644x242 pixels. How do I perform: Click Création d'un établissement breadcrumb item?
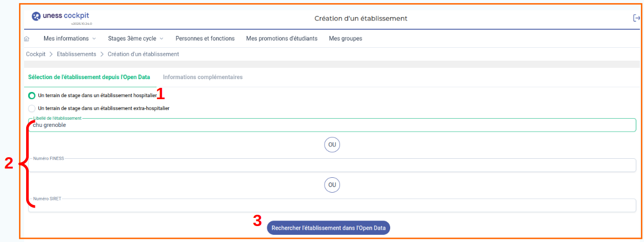pyautogui.click(x=143, y=54)
